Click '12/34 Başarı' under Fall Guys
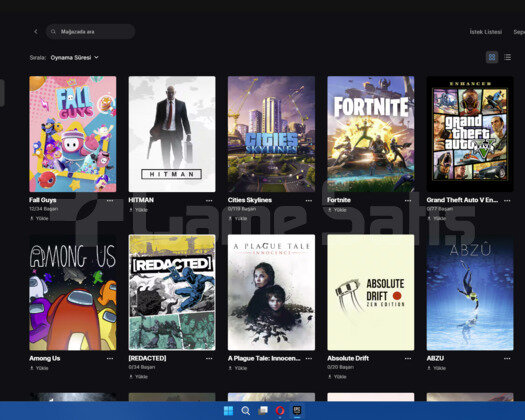 (x=44, y=209)
